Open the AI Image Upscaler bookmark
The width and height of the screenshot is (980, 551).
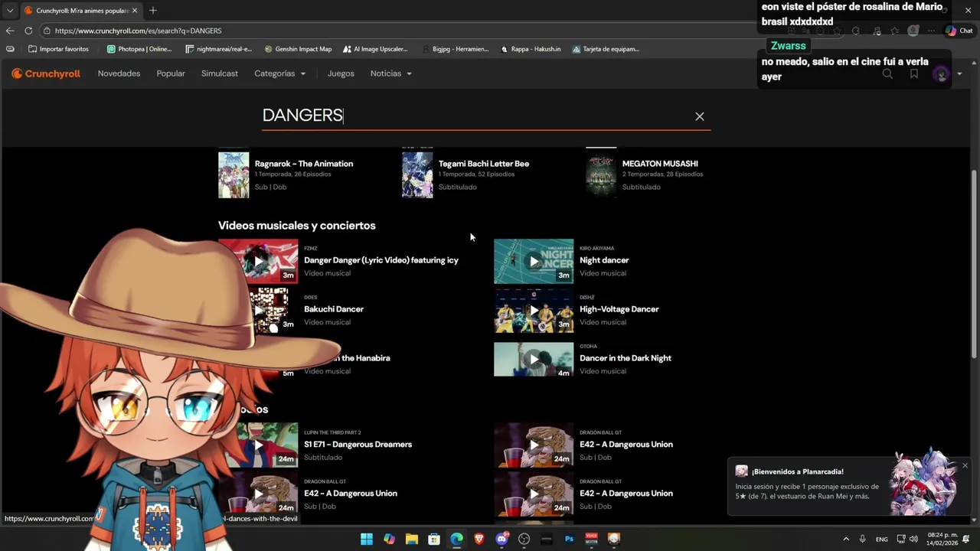pos(375,49)
